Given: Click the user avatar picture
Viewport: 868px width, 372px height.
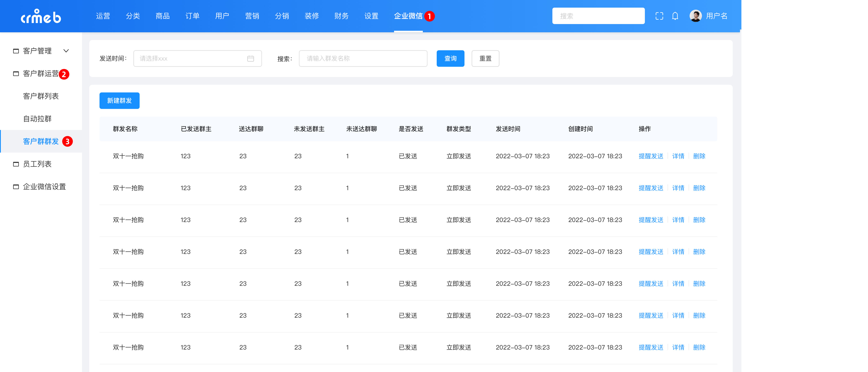Looking at the screenshot, I should point(695,16).
